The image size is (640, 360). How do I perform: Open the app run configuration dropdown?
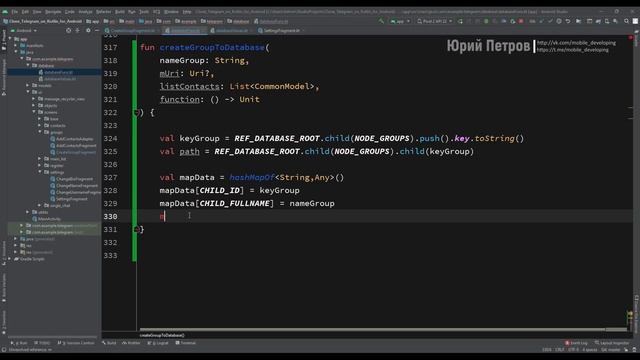tap(400, 21)
